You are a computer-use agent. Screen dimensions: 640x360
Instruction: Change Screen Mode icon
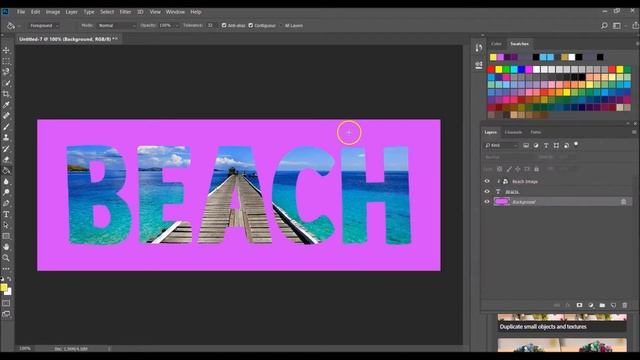[x=6, y=314]
